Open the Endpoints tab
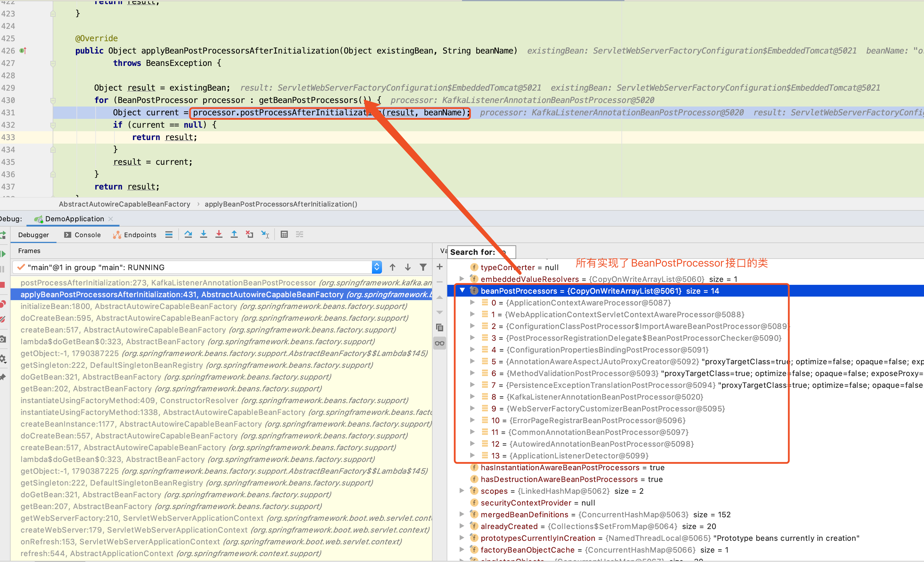 pyautogui.click(x=139, y=234)
